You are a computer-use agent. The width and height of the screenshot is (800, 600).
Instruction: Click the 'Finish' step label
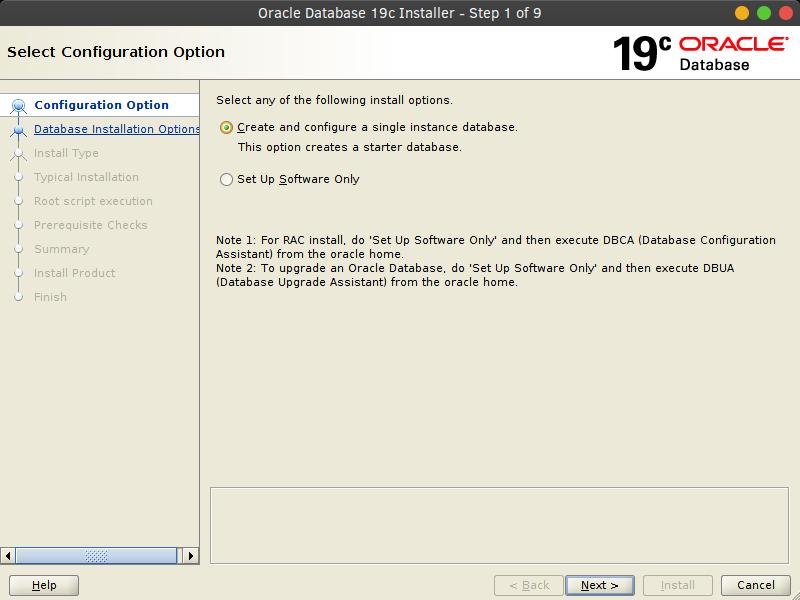51,297
